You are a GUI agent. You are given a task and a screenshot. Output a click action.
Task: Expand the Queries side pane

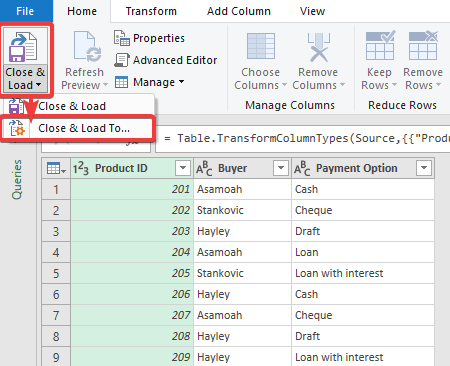tap(17, 179)
